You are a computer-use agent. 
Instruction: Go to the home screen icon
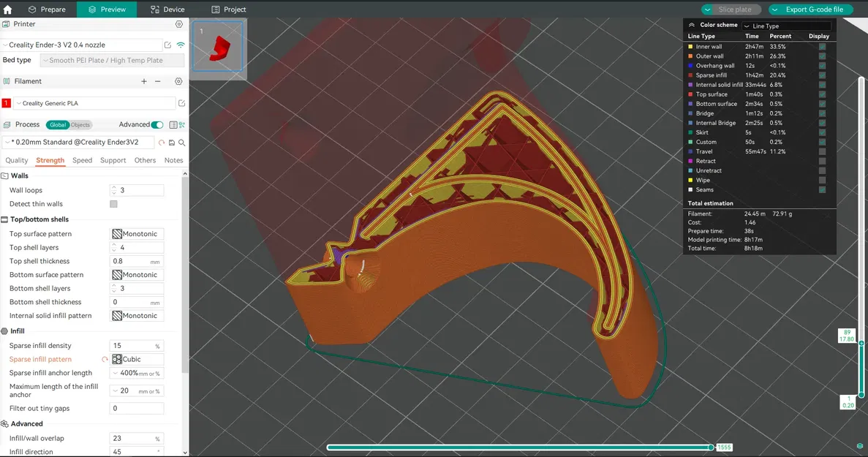pos(8,10)
